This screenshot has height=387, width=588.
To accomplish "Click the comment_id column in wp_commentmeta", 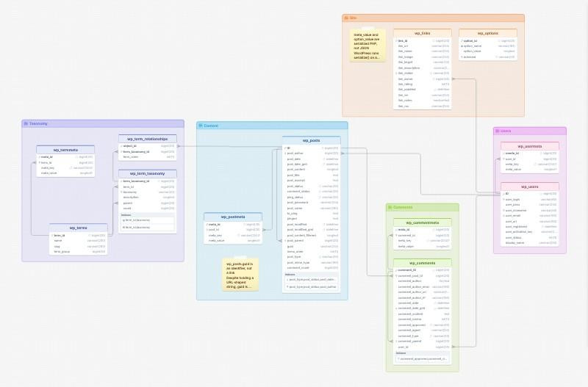I will click(422, 235).
